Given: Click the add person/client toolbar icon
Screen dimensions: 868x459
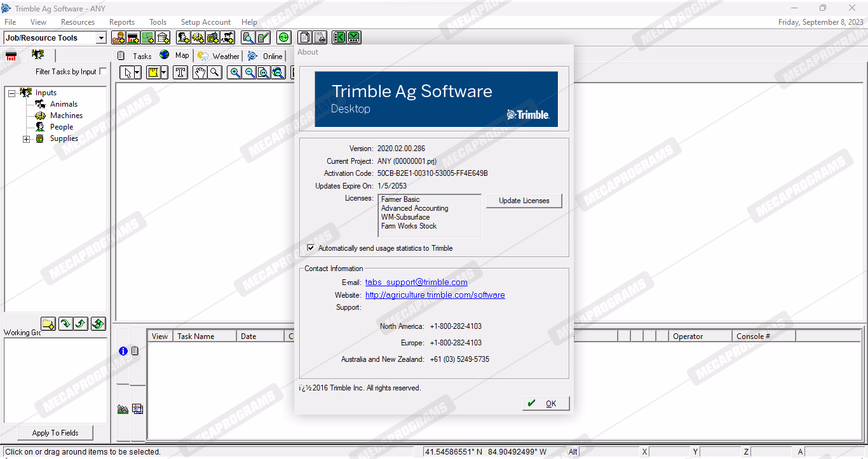Looking at the screenshot, I should pos(118,37).
